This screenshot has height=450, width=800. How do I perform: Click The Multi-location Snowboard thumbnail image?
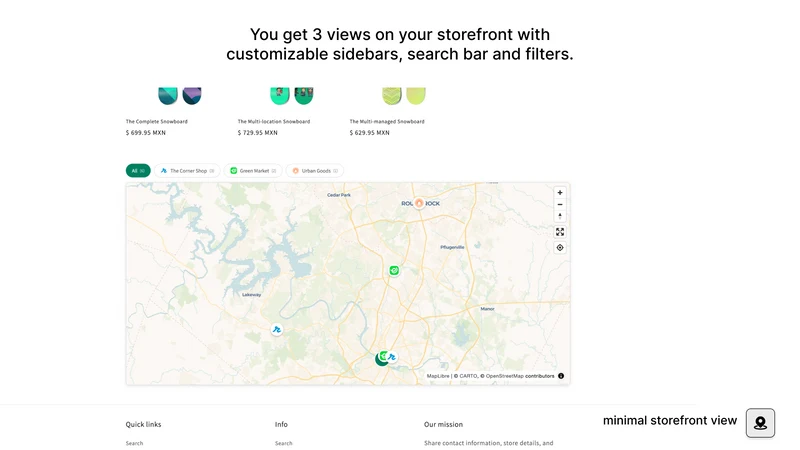(292, 96)
